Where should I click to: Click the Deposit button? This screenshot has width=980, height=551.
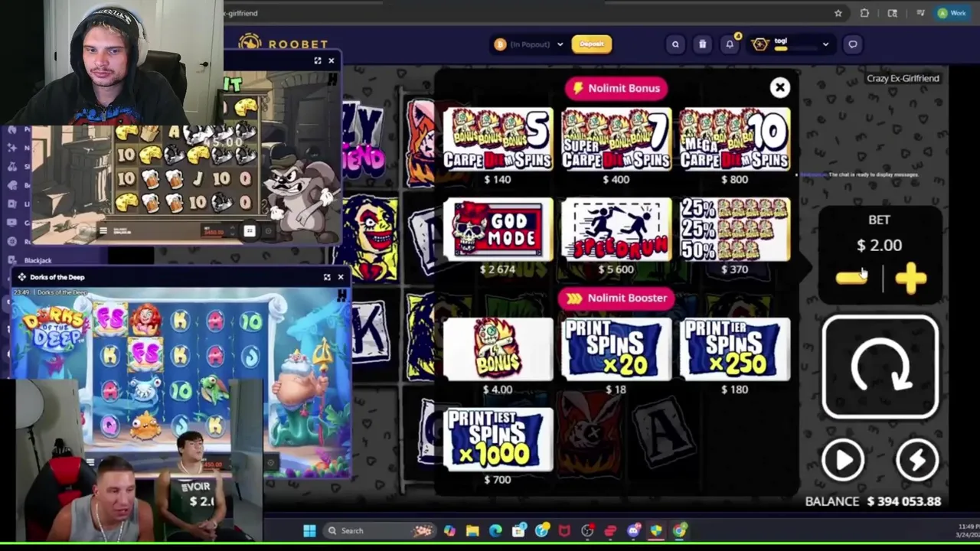pyautogui.click(x=591, y=44)
